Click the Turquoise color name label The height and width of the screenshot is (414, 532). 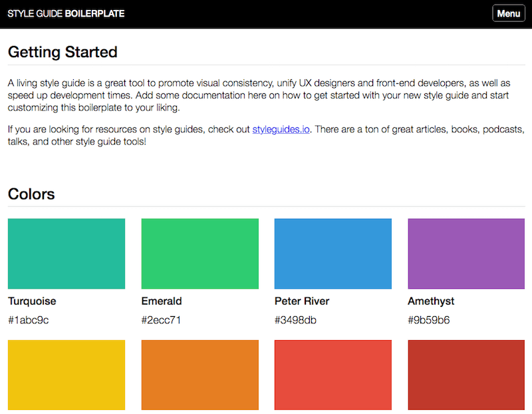[x=32, y=302]
